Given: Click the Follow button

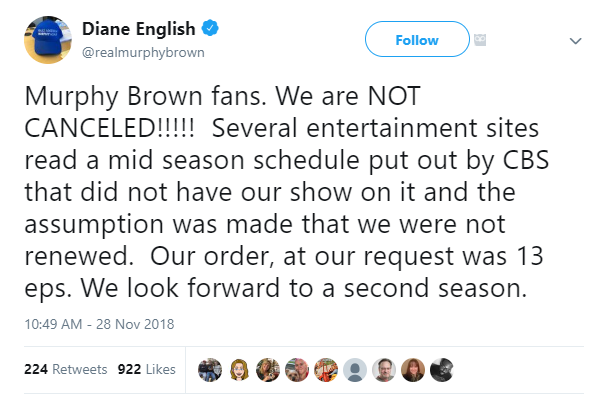Looking at the screenshot, I should click(x=417, y=39).
